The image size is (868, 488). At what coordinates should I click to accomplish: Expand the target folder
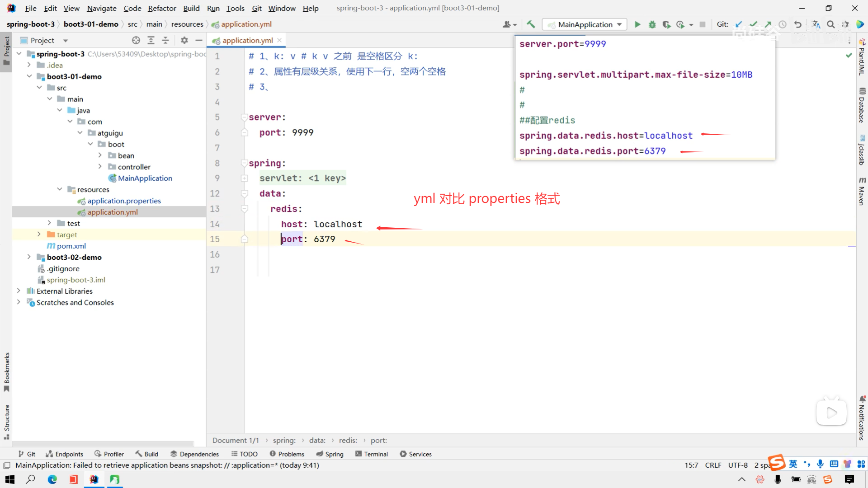pos(39,235)
